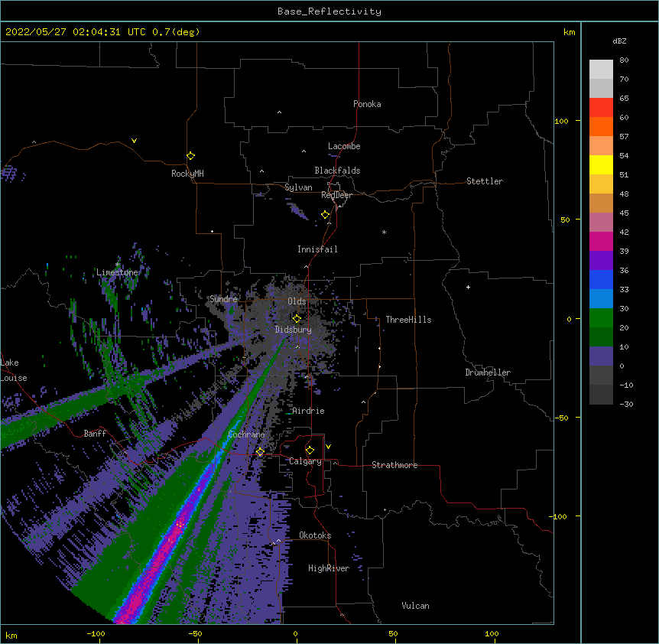The height and width of the screenshot is (644, 659).
Task: Click the Strathmore city label
Action: pyautogui.click(x=394, y=465)
